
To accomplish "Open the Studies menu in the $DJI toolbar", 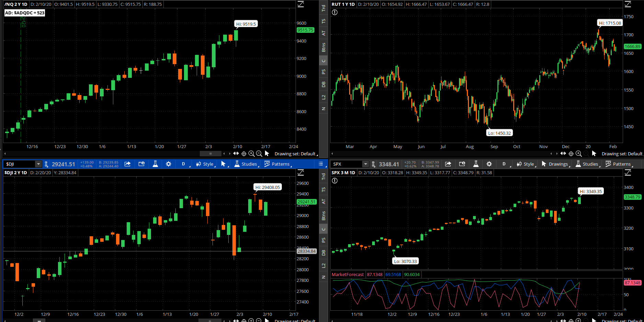I will [x=246, y=164].
